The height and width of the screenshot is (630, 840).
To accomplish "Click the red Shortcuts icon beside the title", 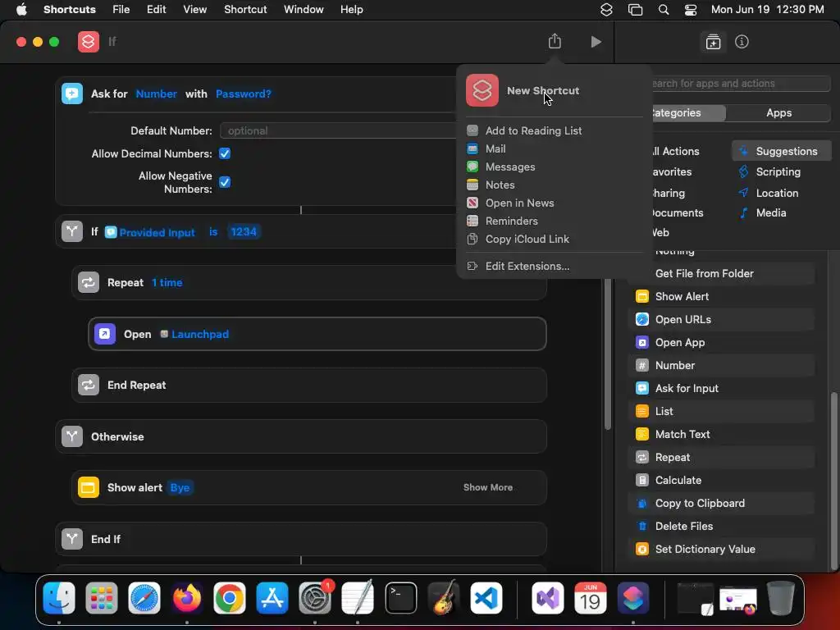I will (x=89, y=42).
